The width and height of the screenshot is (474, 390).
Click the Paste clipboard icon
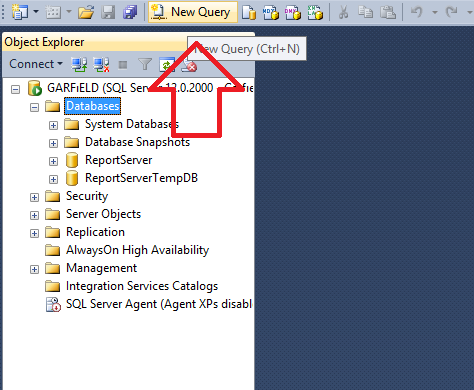click(388, 12)
